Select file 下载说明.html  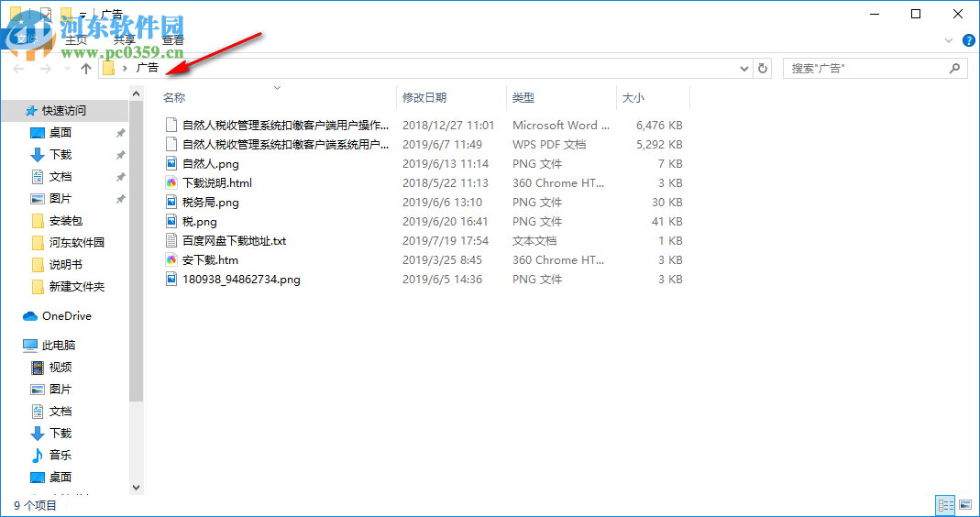click(217, 183)
